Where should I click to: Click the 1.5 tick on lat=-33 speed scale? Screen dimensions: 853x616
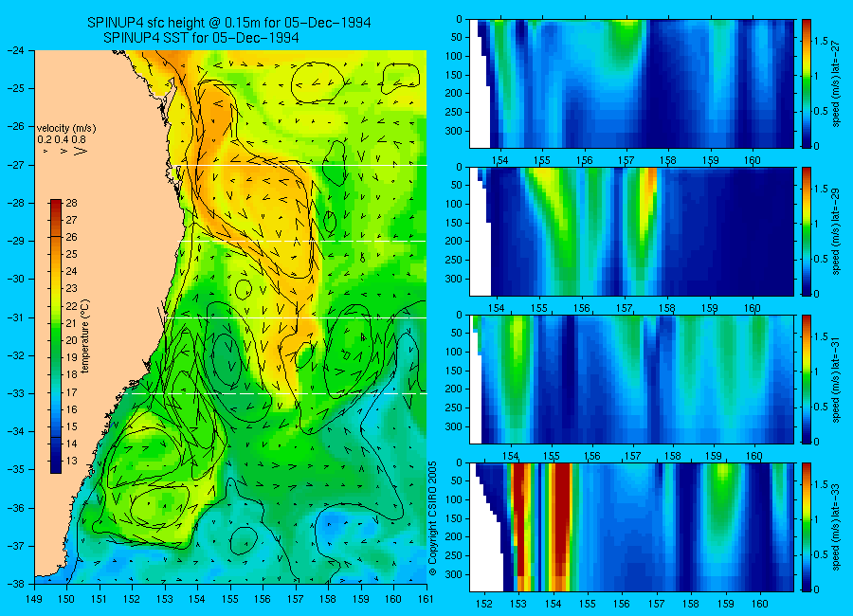pos(822,484)
